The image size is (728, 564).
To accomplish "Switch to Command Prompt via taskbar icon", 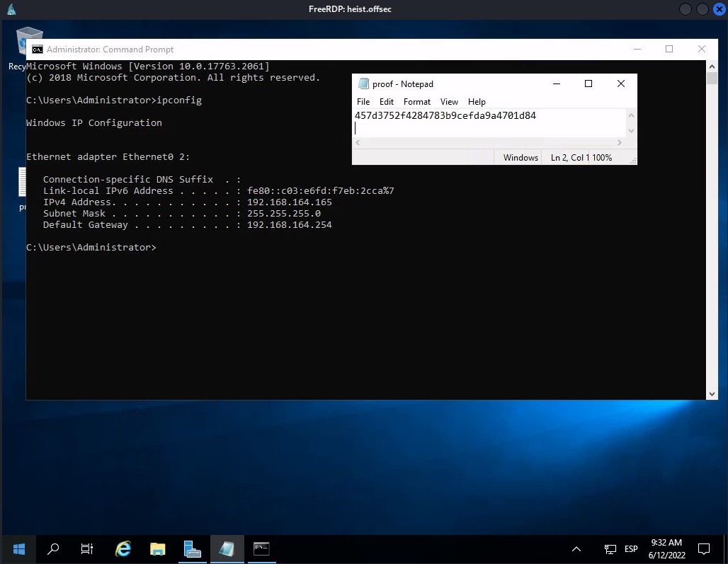I will coord(261,548).
